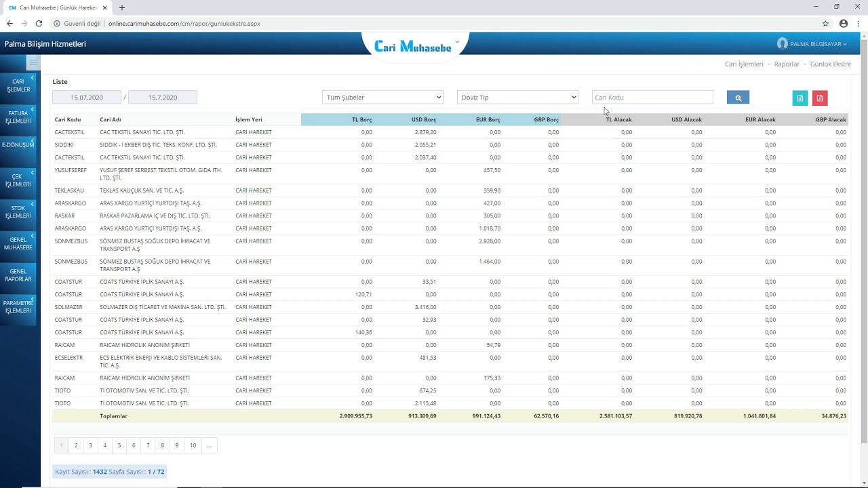
Task: Click the Raporlar breadcrumb link
Action: [787, 64]
